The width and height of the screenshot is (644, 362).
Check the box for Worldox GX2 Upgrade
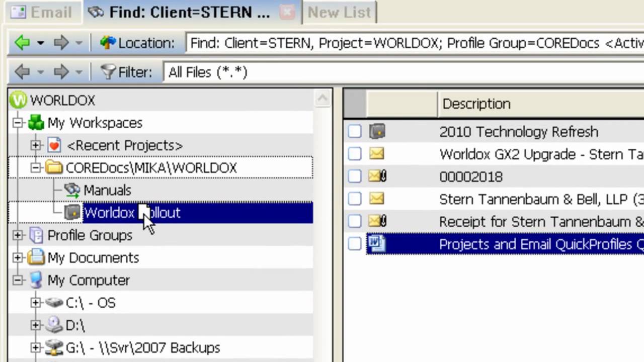point(355,154)
